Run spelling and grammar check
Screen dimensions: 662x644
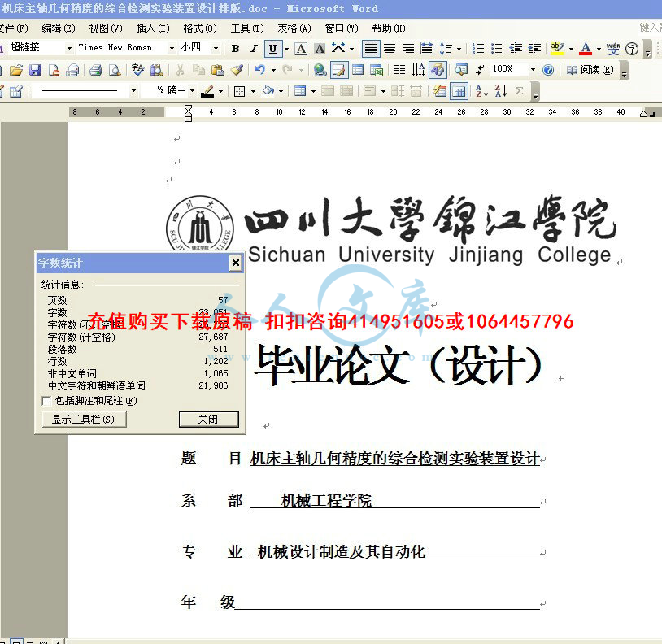[x=137, y=70]
